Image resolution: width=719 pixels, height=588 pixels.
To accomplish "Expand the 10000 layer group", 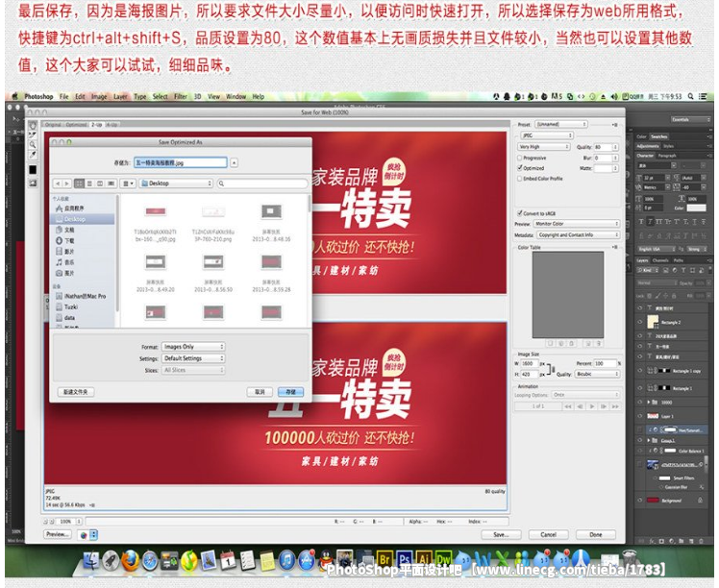I will point(649,403).
